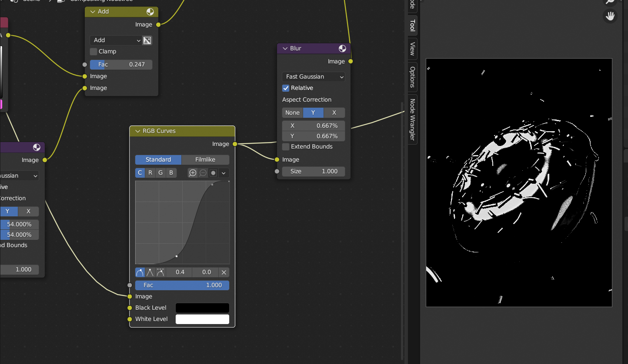
Task: Toggle preview icon on Add node header
Action: pos(150,12)
